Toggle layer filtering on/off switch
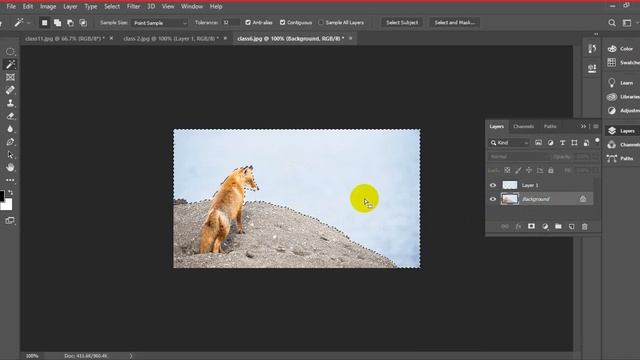This screenshot has height=360, width=640. pos(597,141)
